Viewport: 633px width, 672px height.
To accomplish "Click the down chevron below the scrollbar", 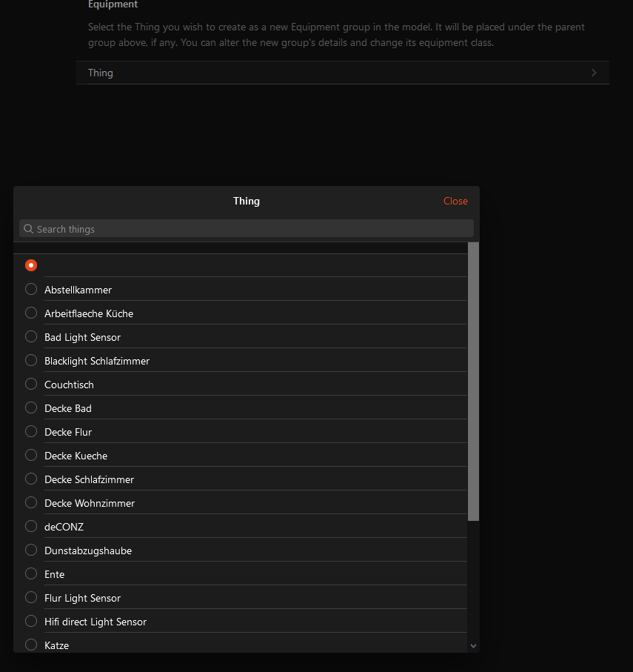I will (473, 645).
